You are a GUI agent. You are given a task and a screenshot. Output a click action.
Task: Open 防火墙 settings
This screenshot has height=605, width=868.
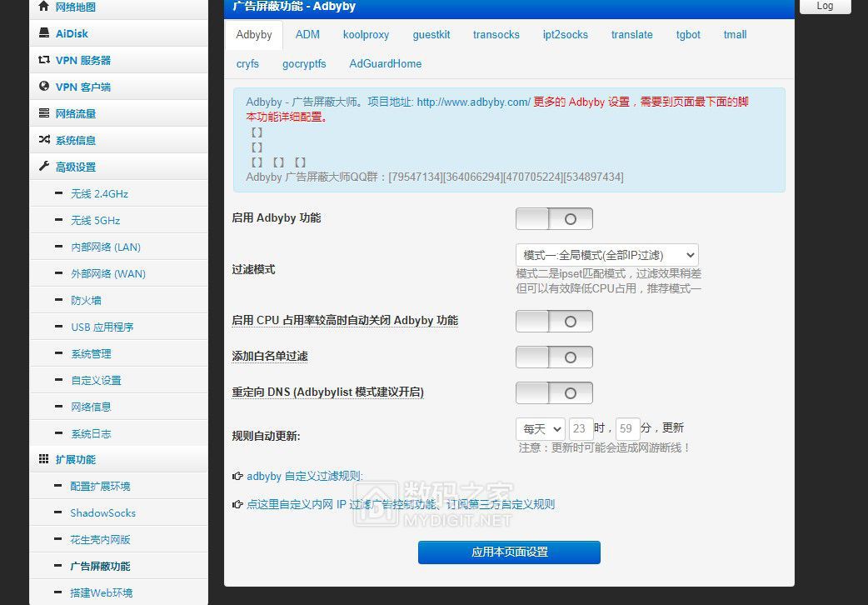click(118, 300)
